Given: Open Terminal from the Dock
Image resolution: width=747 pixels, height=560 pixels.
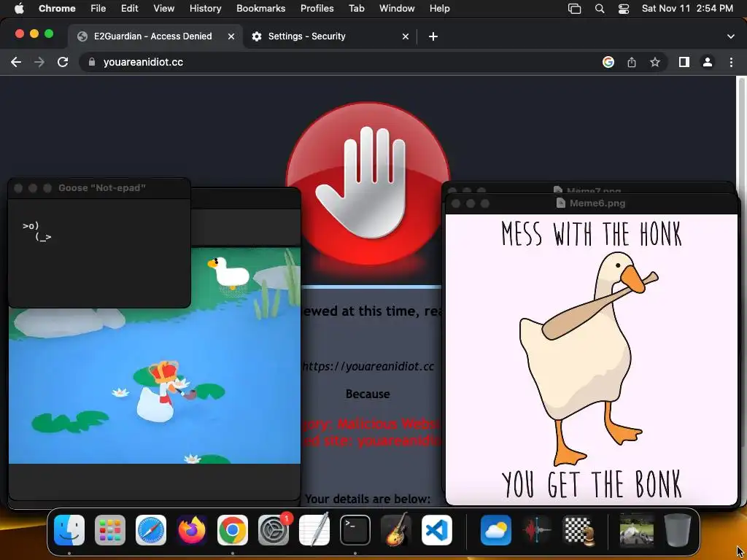Looking at the screenshot, I should point(355,530).
